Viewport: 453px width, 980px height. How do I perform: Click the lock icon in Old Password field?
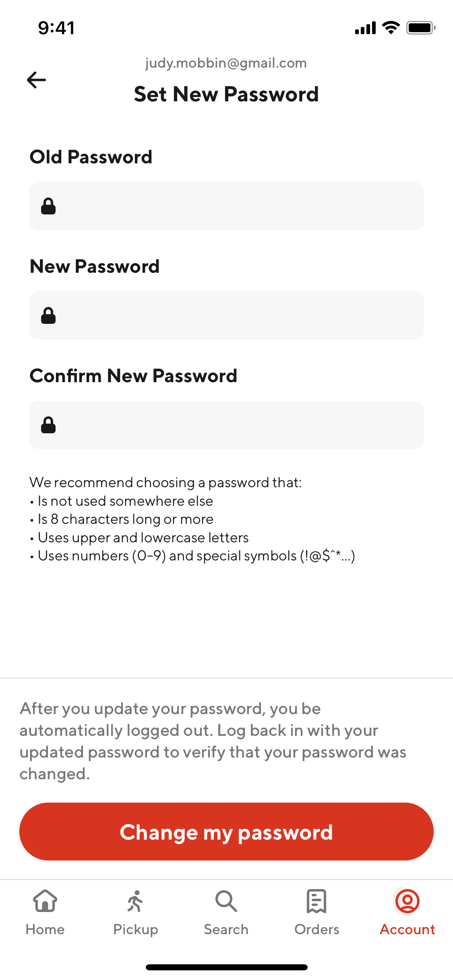[48, 206]
